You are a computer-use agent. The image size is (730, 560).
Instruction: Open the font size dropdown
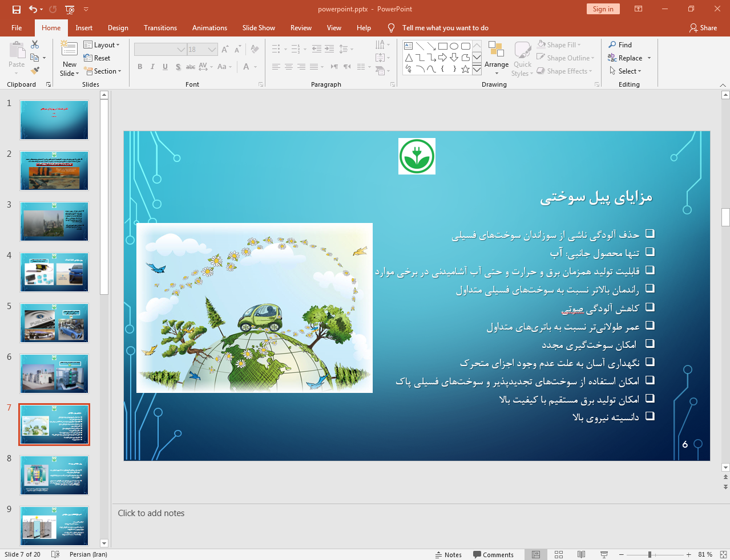pos(212,50)
